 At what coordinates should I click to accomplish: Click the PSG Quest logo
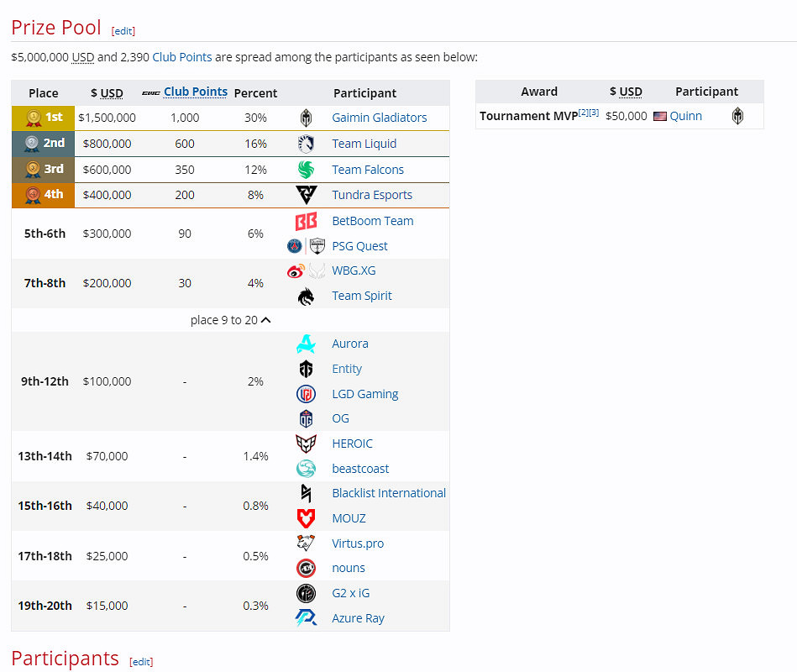click(x=311, y=245)
